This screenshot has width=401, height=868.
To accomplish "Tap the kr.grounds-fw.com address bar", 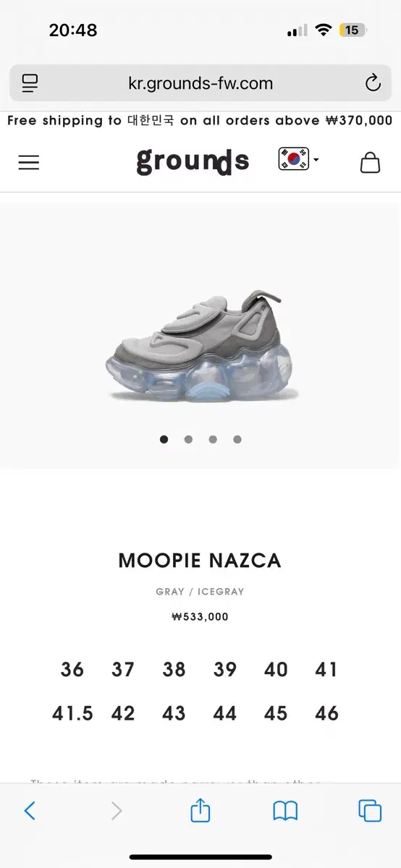I will coord(200,83).
